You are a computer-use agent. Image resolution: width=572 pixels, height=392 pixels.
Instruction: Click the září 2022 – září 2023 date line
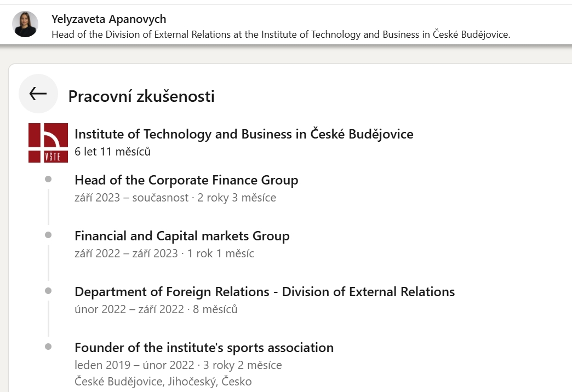point(164,253)
